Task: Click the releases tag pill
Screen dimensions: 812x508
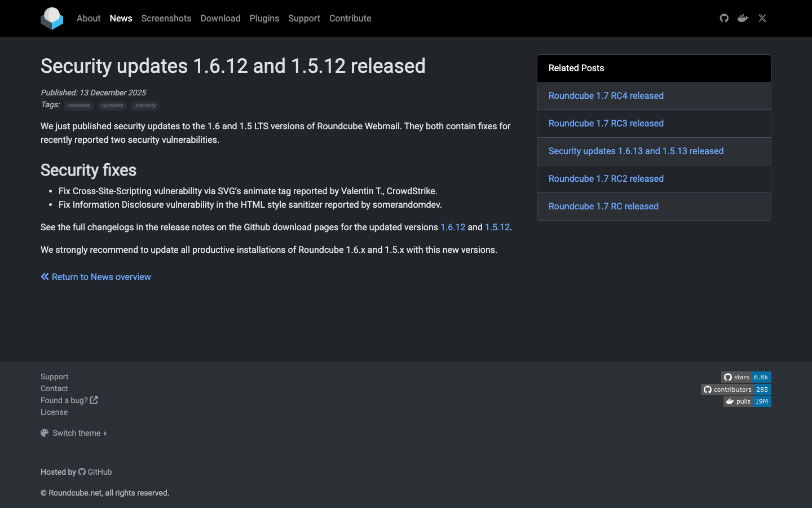Action: click(x=78, y=105)
